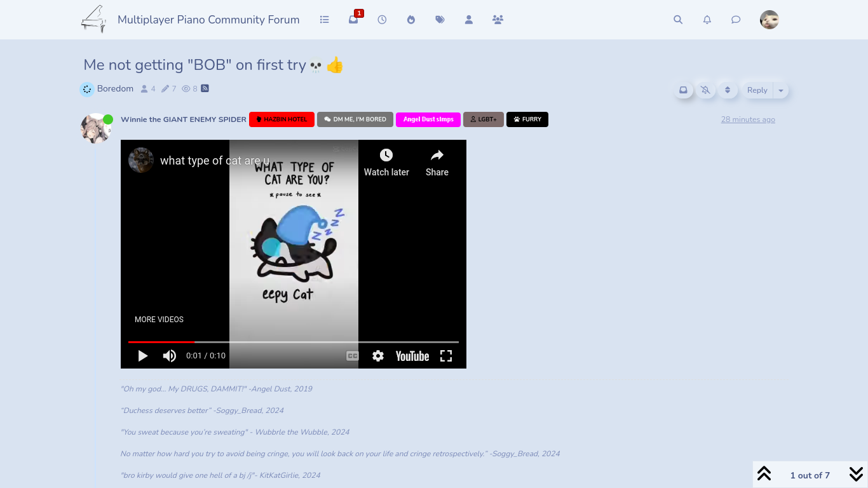The height and width of the screenshot is (488, 868).
Task: Open Winnie the GIANT ENEMY SPIDER profile link
Action: [x=184, y=119]
